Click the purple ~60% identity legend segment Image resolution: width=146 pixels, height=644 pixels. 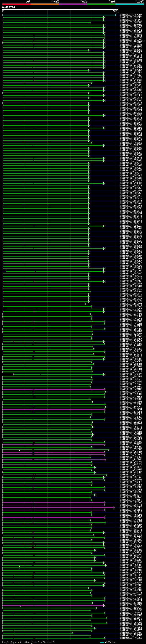tap(73, 4)
